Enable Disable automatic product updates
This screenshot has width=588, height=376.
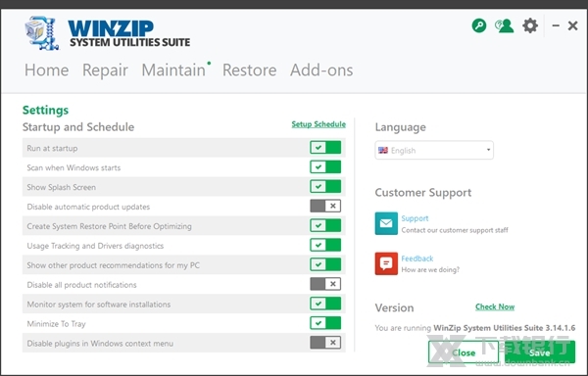coord(325,206)
